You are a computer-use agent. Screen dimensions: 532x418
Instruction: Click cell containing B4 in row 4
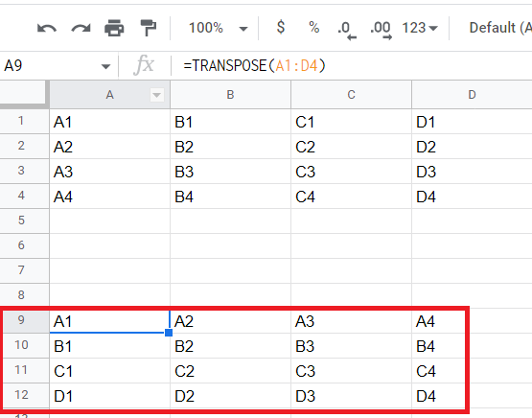click(x=230, y=197)
